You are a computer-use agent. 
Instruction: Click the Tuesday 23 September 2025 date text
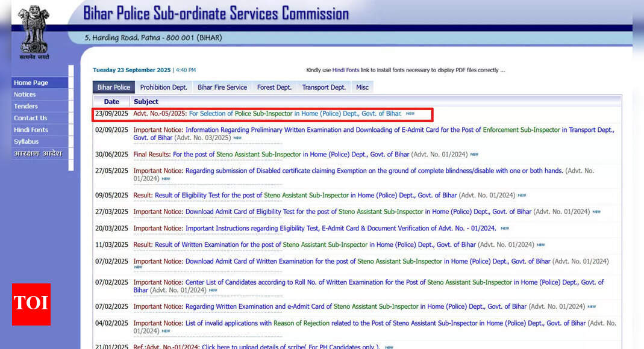[131, 70]
